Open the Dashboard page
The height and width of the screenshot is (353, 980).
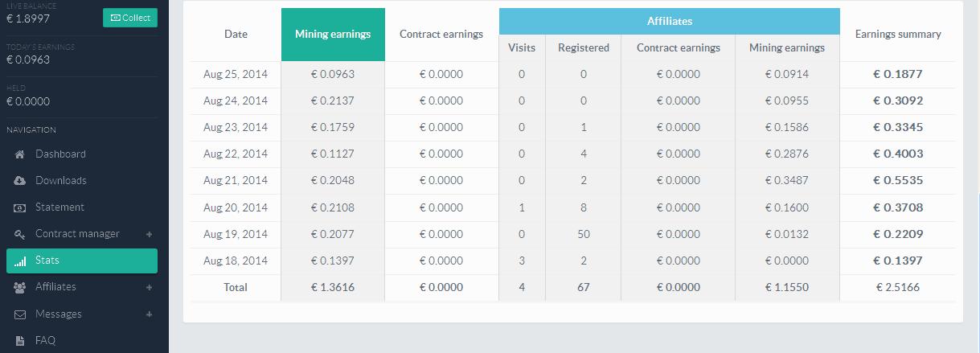60,154
